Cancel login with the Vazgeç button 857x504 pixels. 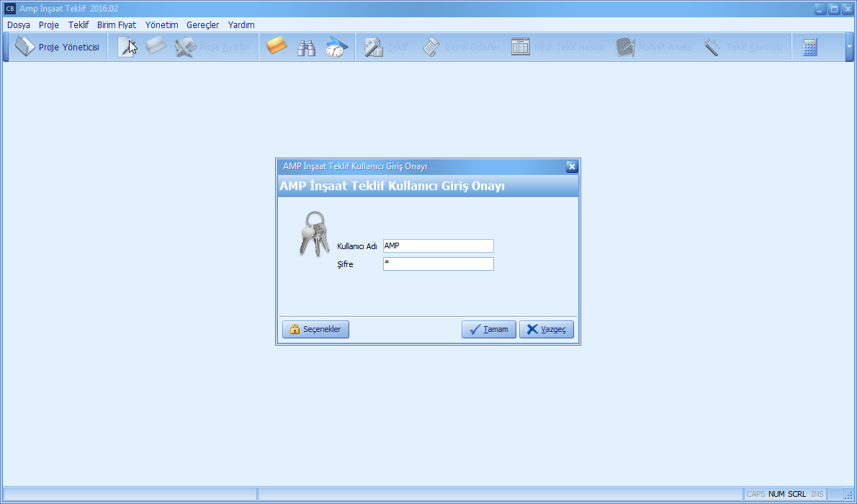tap(546, 329)
